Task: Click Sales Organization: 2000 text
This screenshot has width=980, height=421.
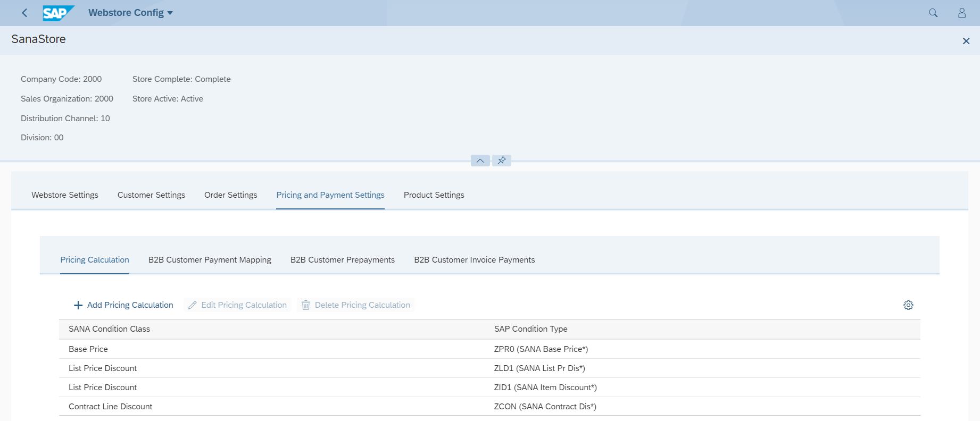Action: coord(67,99)
